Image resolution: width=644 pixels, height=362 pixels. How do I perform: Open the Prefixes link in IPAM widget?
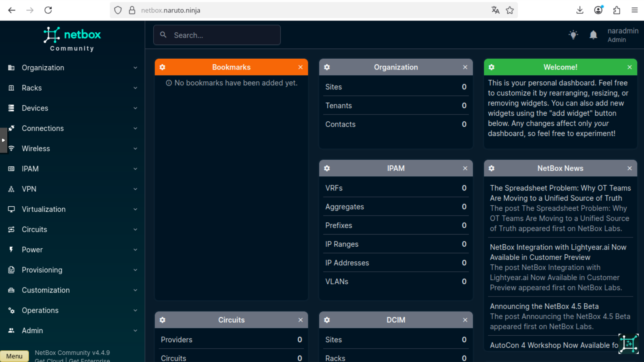pyautogui.click(x=339, y=225)
